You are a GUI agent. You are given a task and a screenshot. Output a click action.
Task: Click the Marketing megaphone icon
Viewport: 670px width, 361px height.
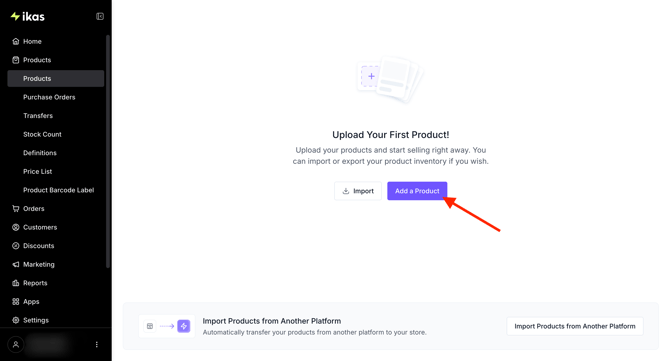(16, 264)
